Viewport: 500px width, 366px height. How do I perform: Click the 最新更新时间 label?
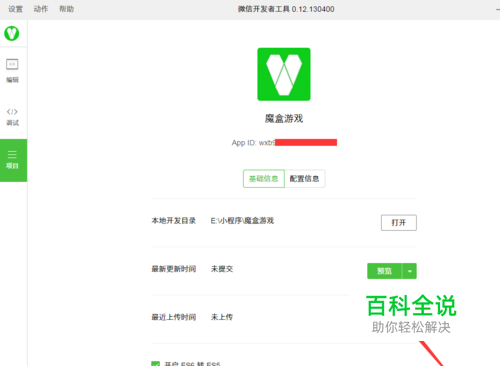174,269
